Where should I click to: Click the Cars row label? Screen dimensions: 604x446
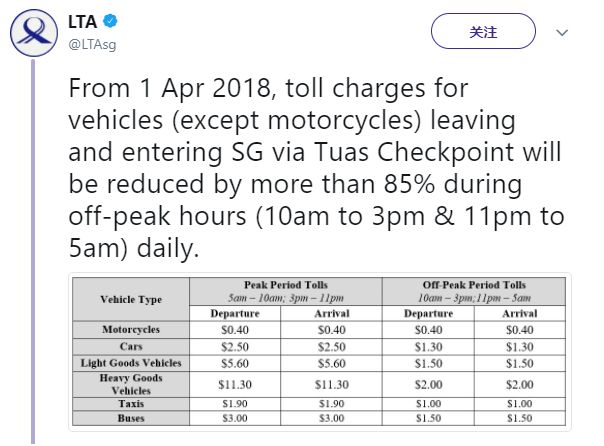[131, 346]
